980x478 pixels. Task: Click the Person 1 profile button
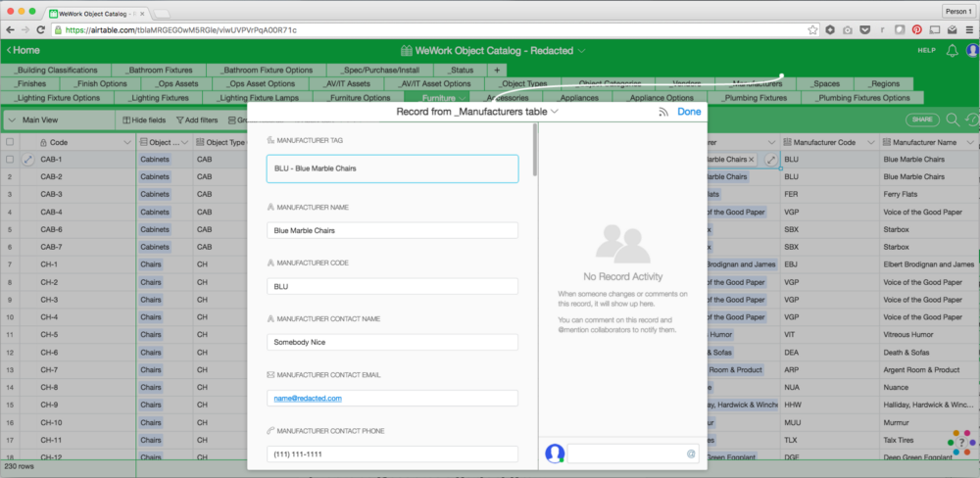point(957,11)
